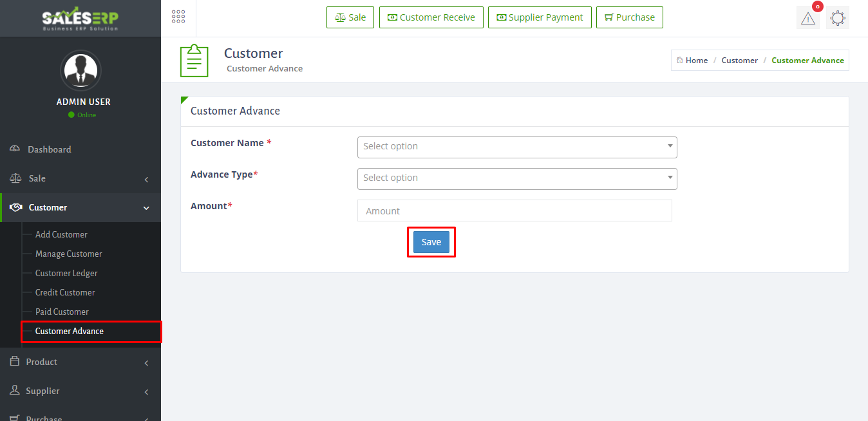This screenshot has height=421, width=868.
Task: Expand the Product sidebar menu
Action: pyautogui.click(x=80, y=362)
